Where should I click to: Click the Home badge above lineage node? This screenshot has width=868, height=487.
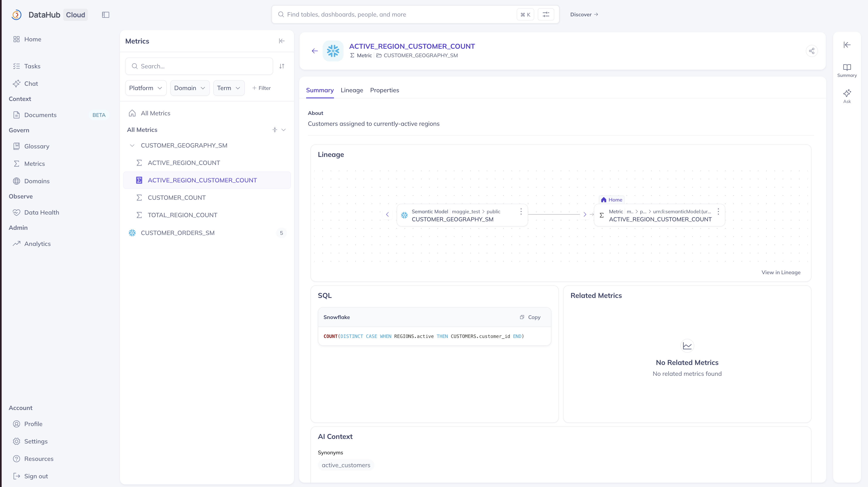(x=612, y=200)
